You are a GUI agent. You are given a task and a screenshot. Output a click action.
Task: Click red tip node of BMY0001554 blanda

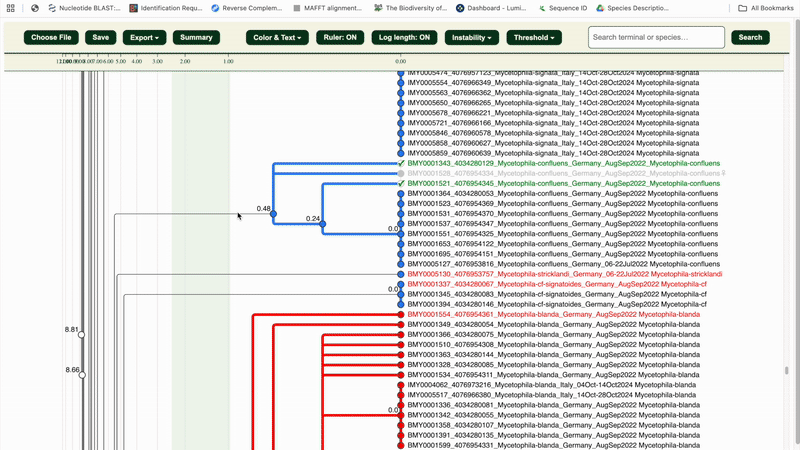tap(401, 314)
